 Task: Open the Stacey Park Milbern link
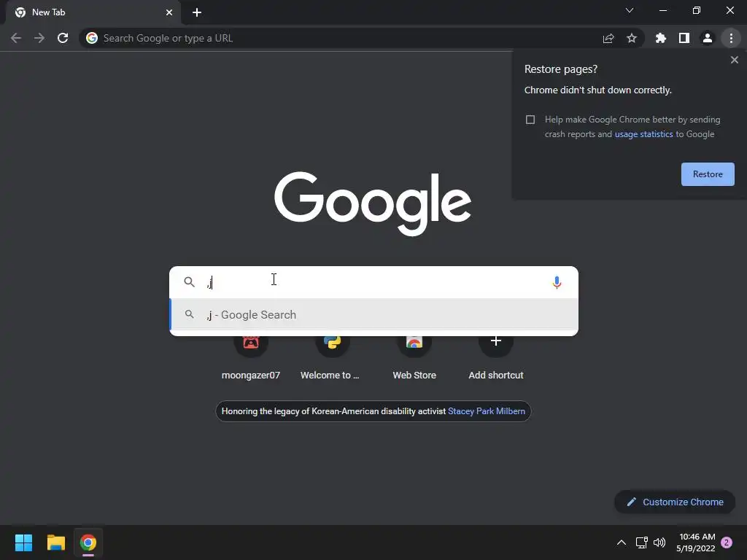tap(487, 411)
